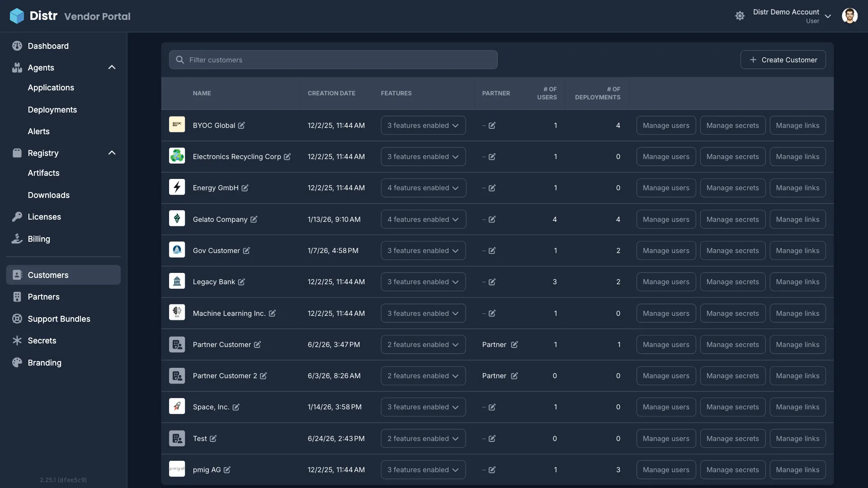Manage users for BYOC Global

[x=666, y=125]
